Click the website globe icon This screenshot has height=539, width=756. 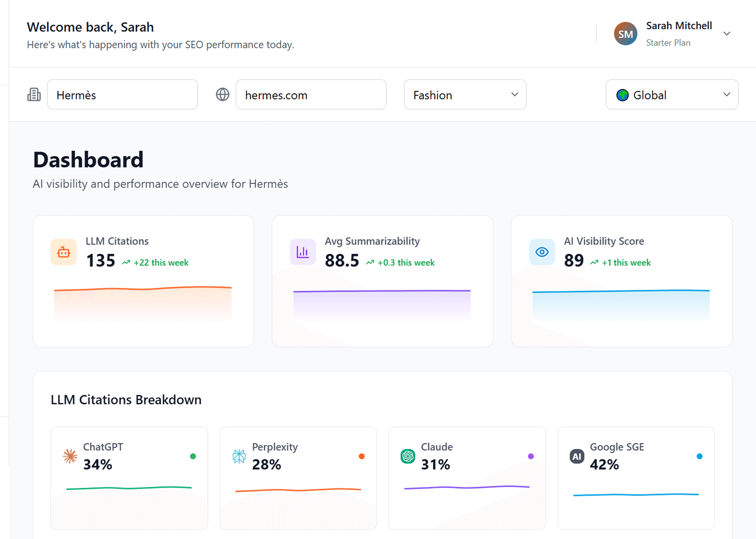click(222, 95)
